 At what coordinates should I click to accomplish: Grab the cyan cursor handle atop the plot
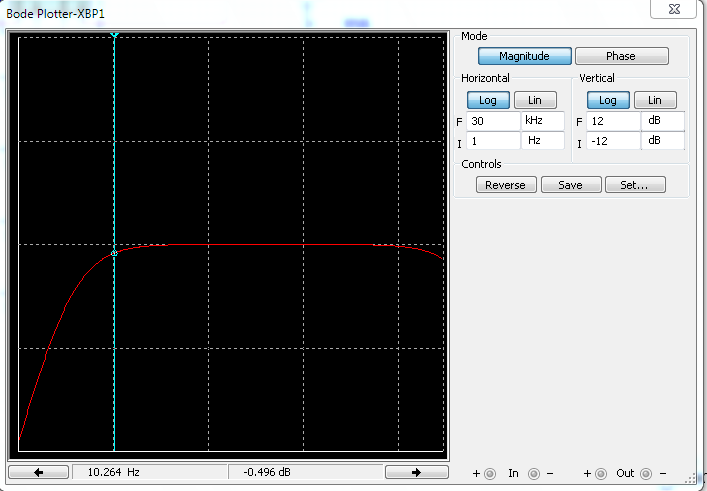[x=115, y=37]
